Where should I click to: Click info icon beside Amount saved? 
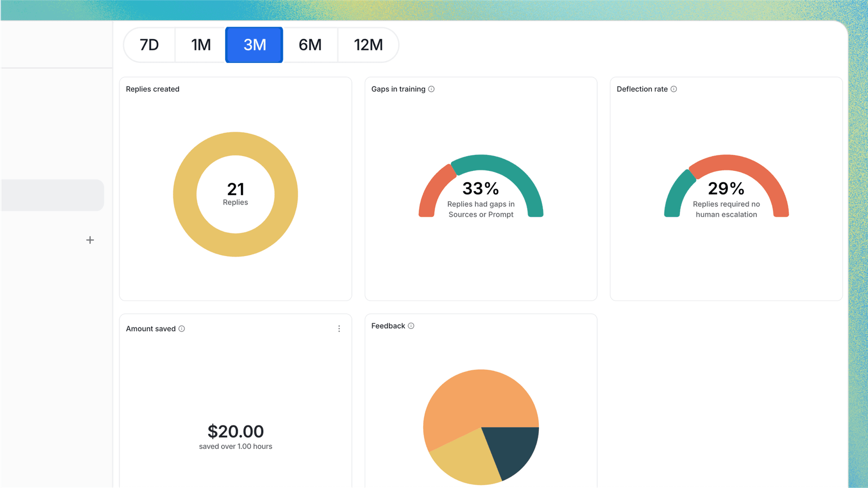tap(182, 329)
